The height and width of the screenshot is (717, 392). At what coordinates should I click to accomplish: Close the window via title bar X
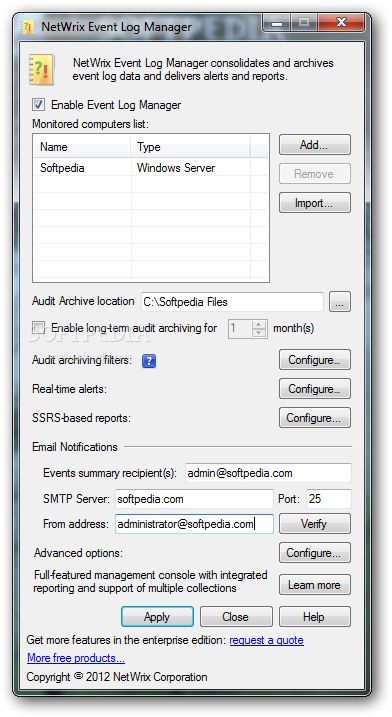coord(341,23)
